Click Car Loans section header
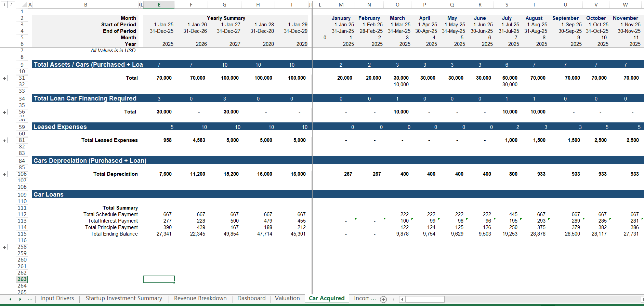 49,195
